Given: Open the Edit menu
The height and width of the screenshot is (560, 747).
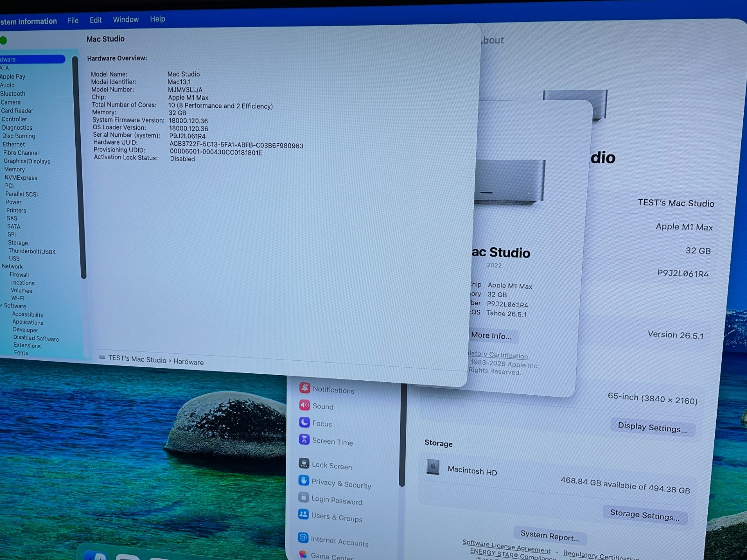Looking at the screenshot, I should (x=96, y=20).
